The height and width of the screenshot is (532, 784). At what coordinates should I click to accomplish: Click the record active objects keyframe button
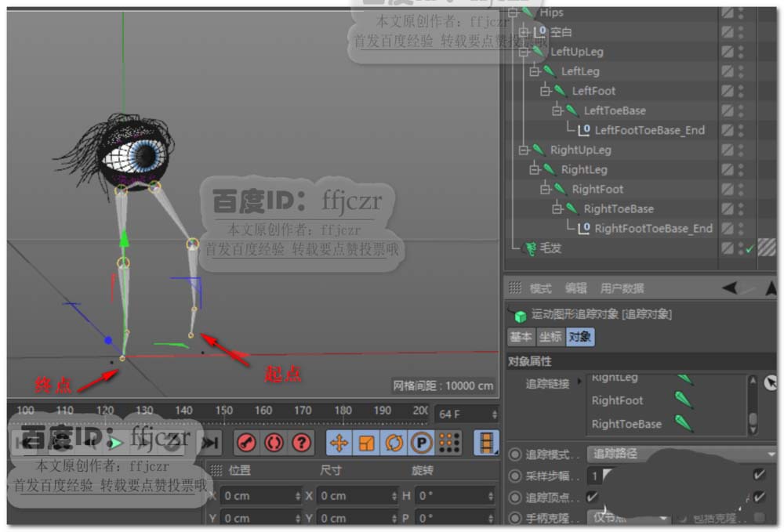(x=246, y=443)
